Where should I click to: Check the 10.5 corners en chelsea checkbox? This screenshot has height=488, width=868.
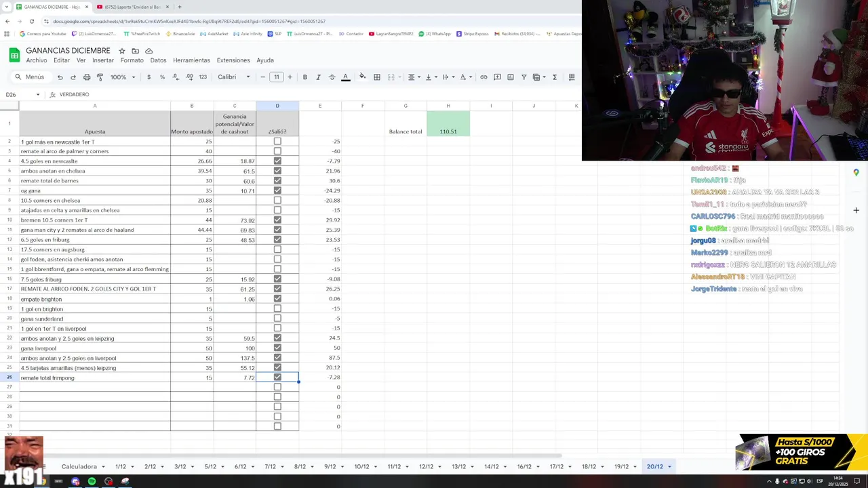click(x=277, y=201)
